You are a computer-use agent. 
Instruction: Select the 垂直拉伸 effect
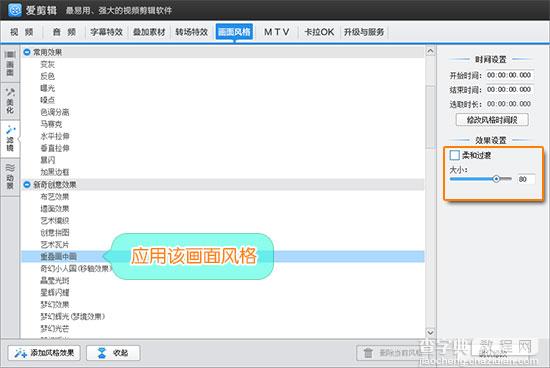(x=55, y=148)
